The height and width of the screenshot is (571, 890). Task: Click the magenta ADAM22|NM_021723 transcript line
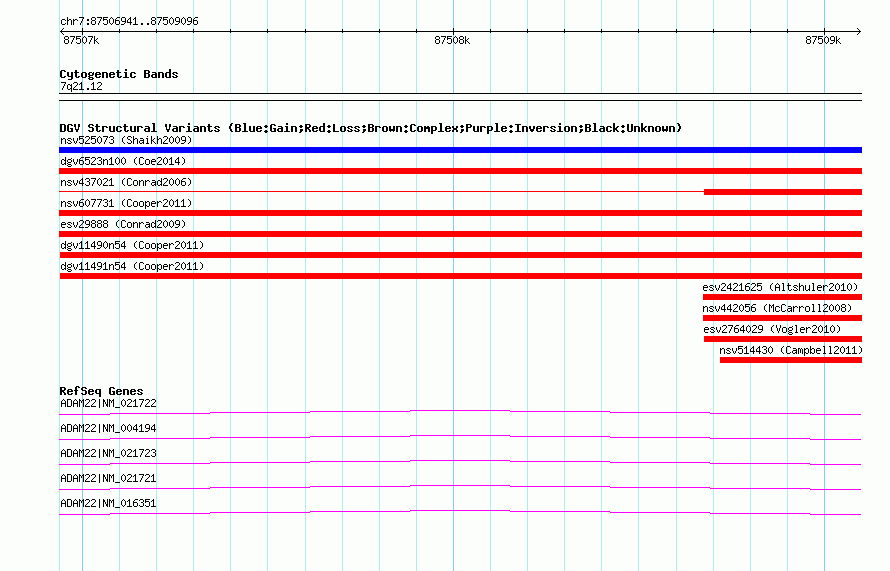click(x=460, y=462)
